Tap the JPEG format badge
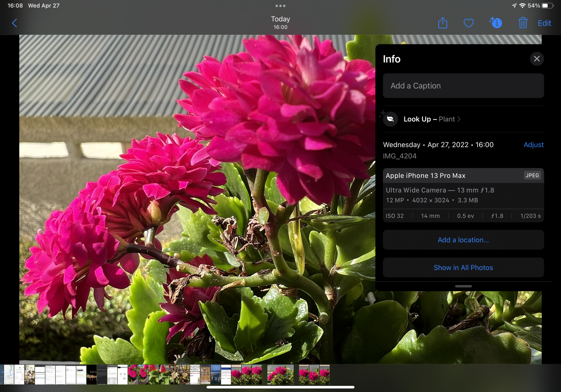Image resolution: width=561 pixels, height=392 pixels. click(x=532, y=176)
